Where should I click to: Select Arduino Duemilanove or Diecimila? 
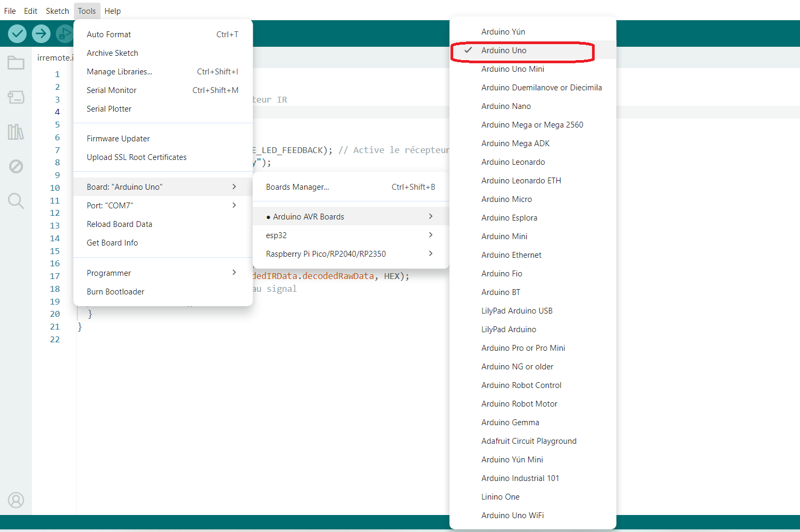click(533, 88)
